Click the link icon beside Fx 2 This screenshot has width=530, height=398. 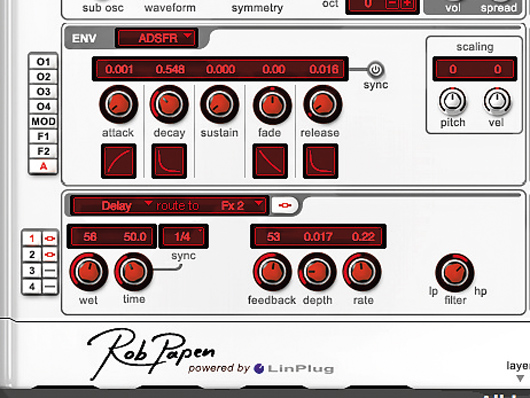[x=285, y=205]
